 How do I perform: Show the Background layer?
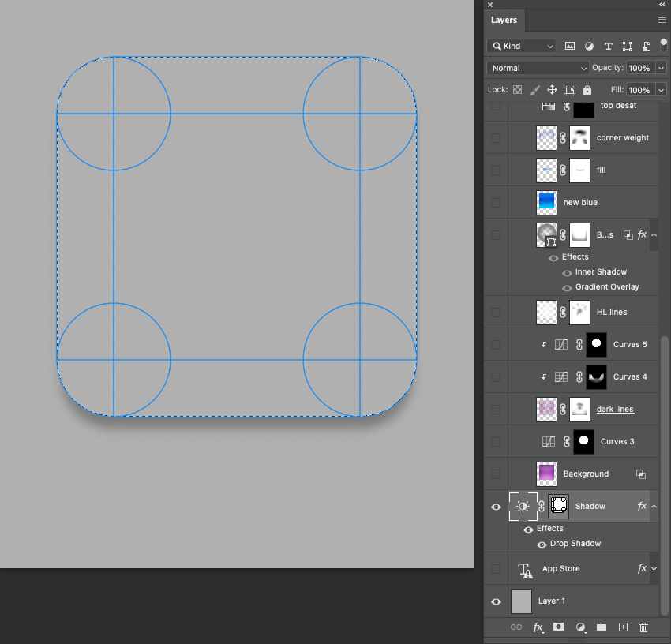[496, 474]
